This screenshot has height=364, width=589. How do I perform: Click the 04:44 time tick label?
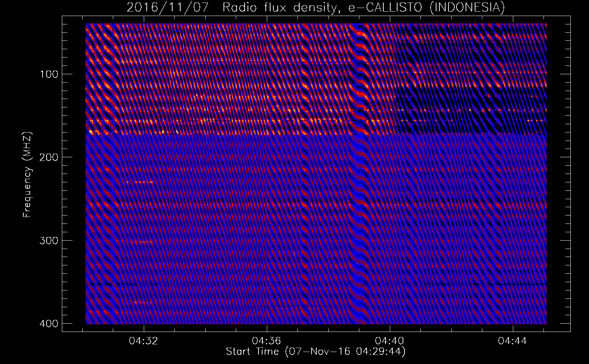(513, 341)
